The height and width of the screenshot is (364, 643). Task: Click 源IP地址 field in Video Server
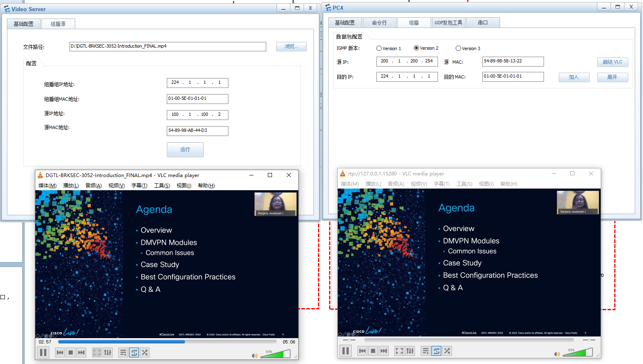[x=198, y=115]
